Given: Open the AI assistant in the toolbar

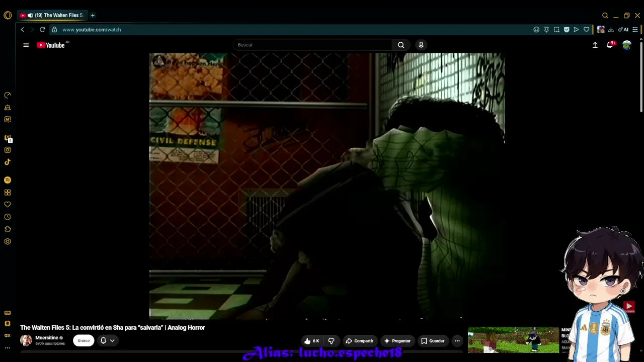Looking at the screenshot, I should tap(623, 30).
